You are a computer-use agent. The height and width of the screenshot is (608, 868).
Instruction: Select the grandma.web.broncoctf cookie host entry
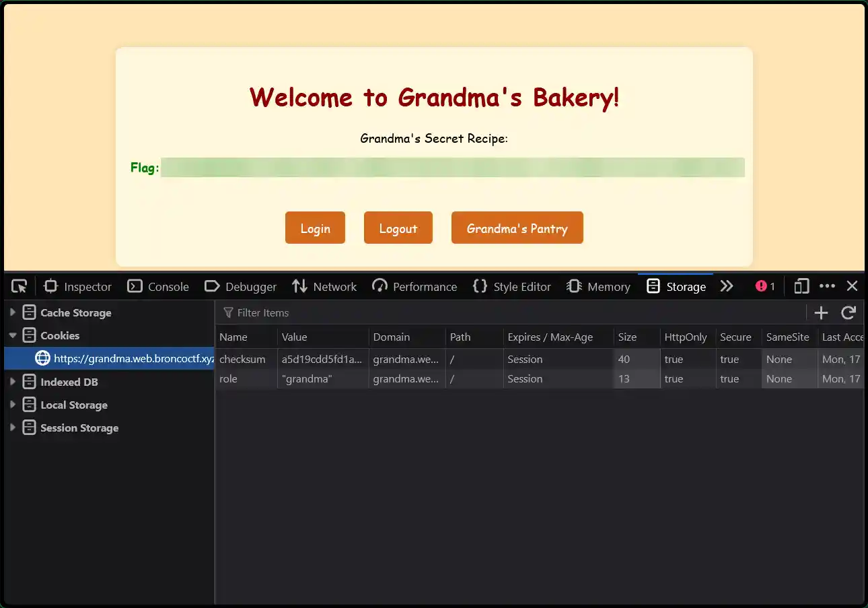click(x=109, y=358)
